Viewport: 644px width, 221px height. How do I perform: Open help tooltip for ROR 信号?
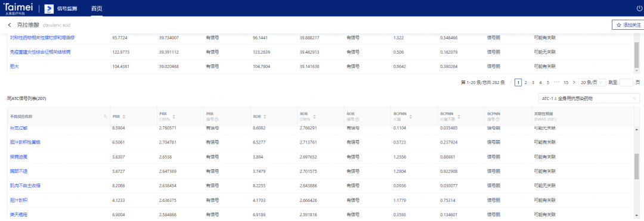click(357, 119)
